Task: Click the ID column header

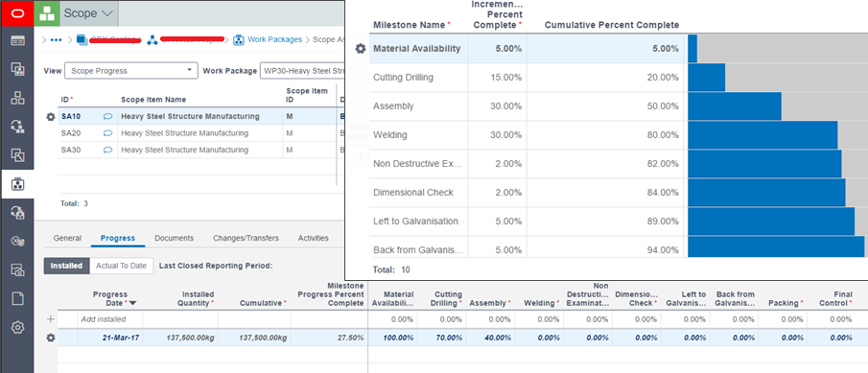Action: tap(64, 100)
